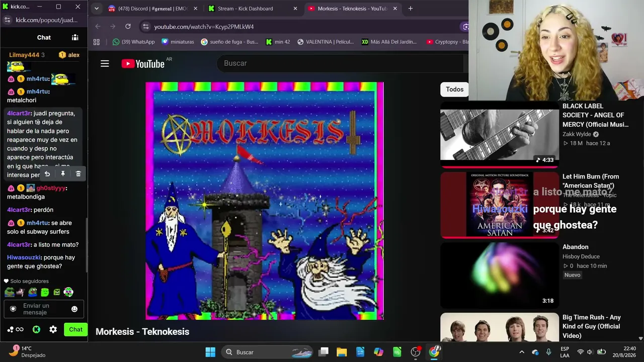This screenshot has width=644, height=362.
Task: Select the Morkesis - Teknokesis YouTube tab
Action: pos(352,9)
